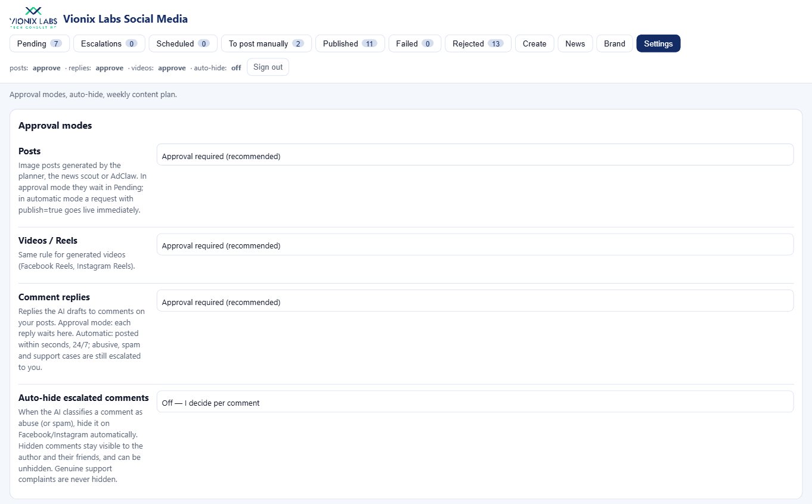
Task: Open the Auto-hide escalated comments dropdown
Action: [x=475, y=402]
